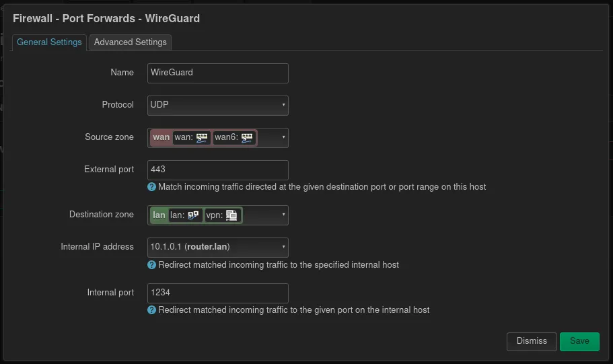Open the Protocol dropdown showing UDP

point(218,105)
